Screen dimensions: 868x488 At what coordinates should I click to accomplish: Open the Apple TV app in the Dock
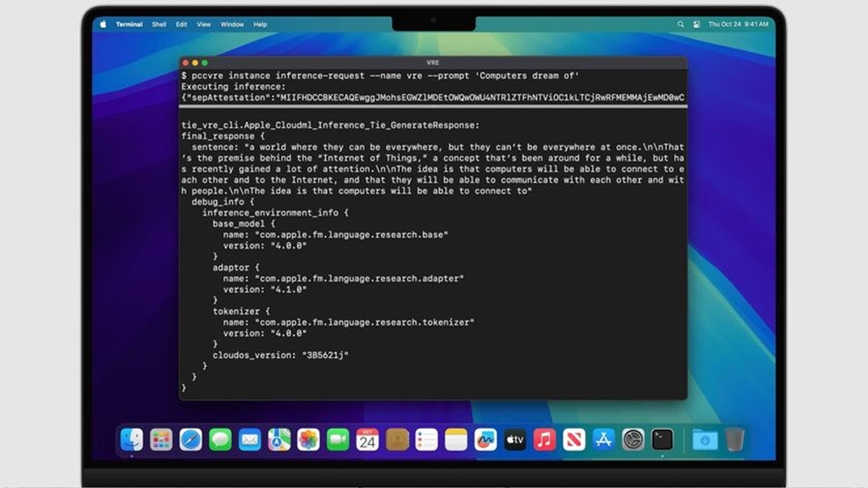click(515, 440)
